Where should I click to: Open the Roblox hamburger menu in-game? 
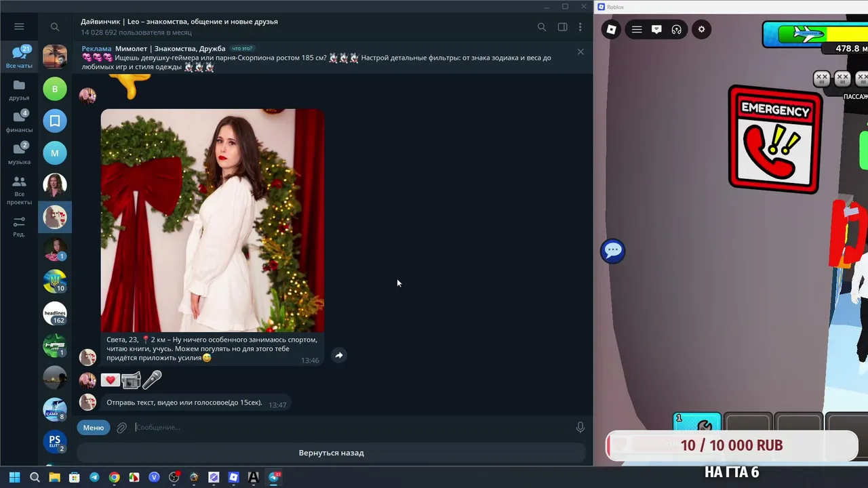(x=637, y=29)
